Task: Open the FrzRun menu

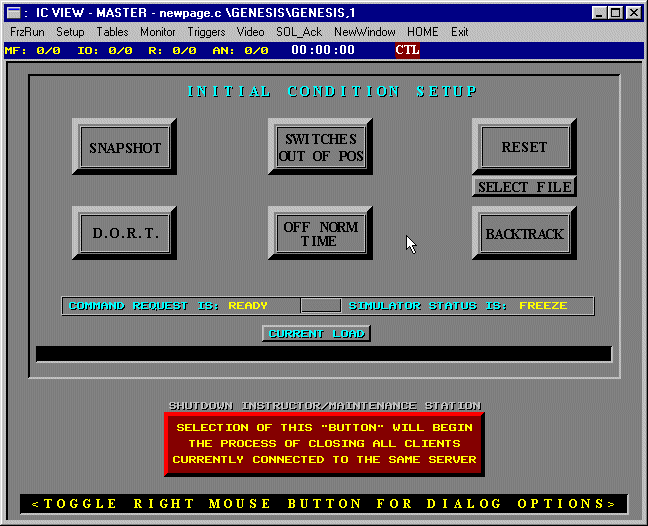Action: pos(27,32)
